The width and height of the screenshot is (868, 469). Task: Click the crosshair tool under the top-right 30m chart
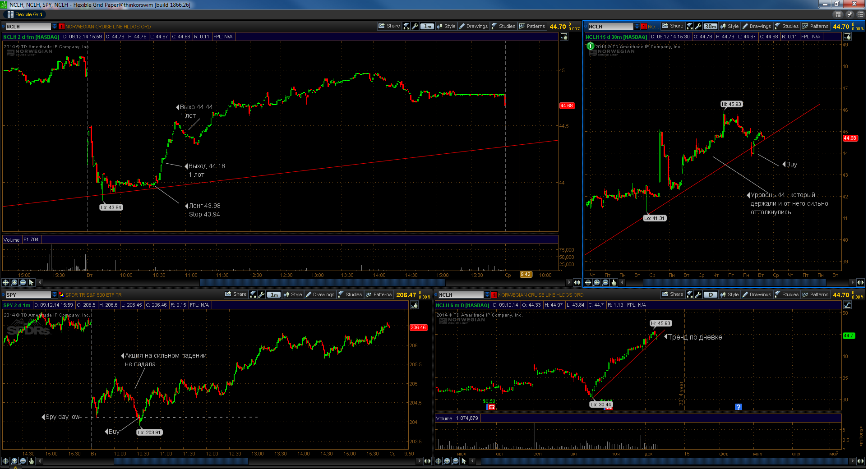tap(588, 282)
